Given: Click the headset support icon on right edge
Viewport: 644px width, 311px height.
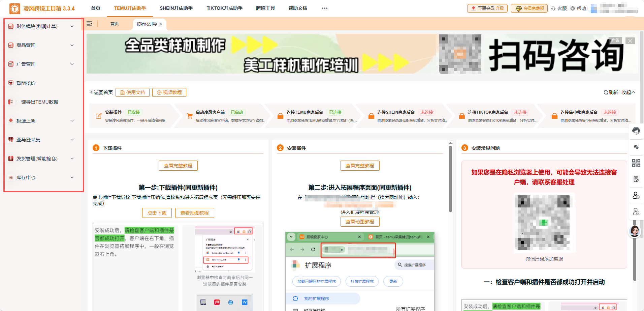Looking at the screenshot, I should click(x=636, y=131).
